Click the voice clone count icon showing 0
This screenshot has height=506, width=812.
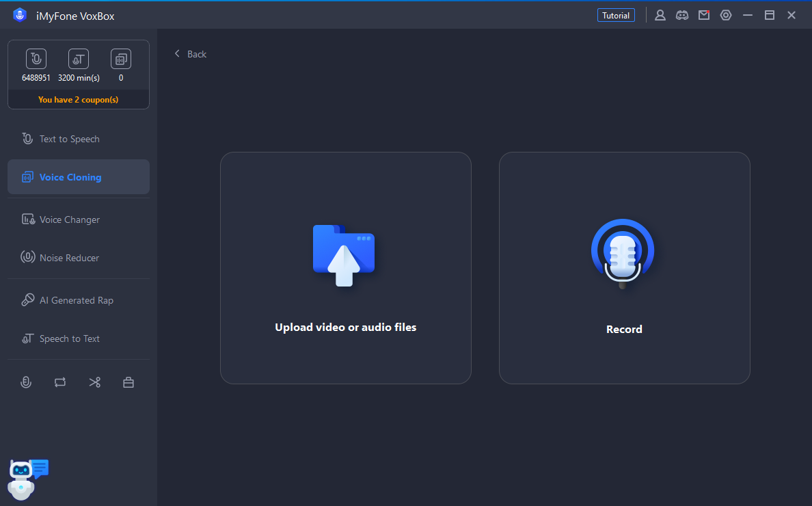tap(121, 59)
